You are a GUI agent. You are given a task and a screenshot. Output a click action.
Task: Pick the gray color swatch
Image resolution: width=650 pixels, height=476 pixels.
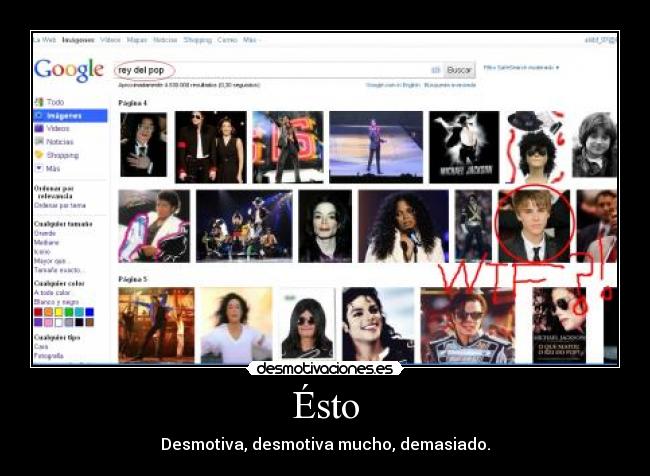[69, 322]
